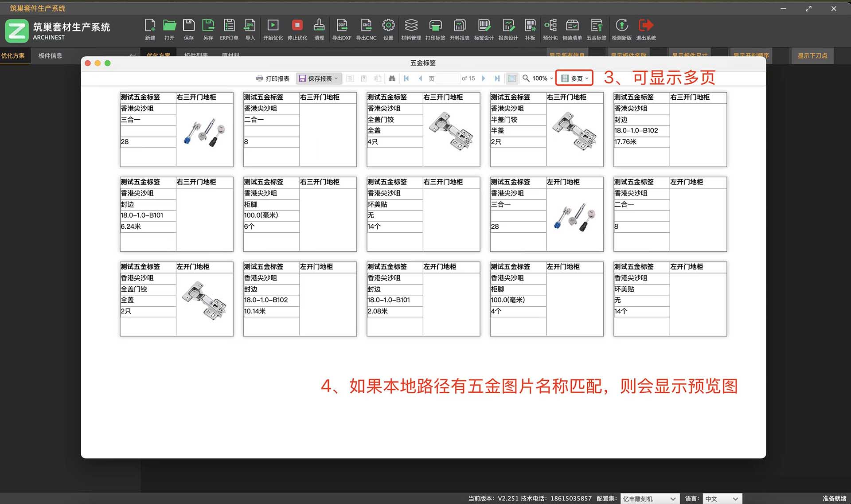
Task: Go to first page of report
Action: click(406, 78)
